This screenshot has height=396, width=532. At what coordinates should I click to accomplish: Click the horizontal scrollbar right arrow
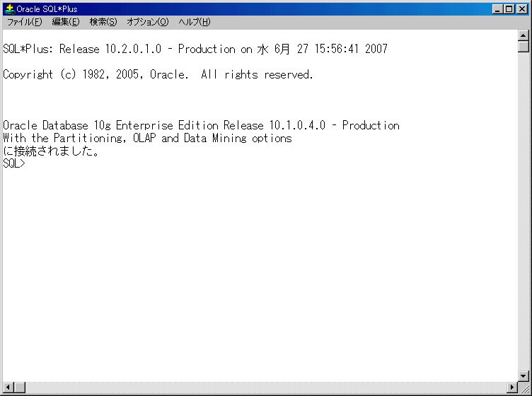coord(512,387)
